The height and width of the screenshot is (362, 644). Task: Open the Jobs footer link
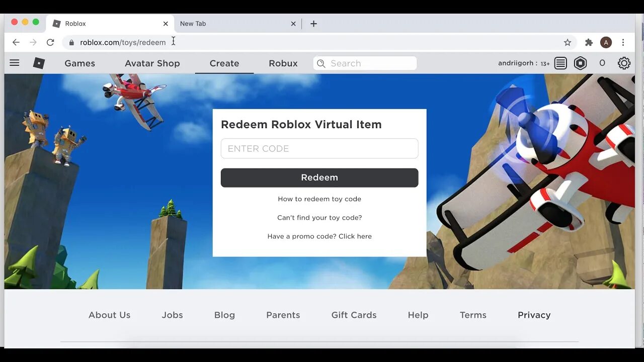[172, 315]
